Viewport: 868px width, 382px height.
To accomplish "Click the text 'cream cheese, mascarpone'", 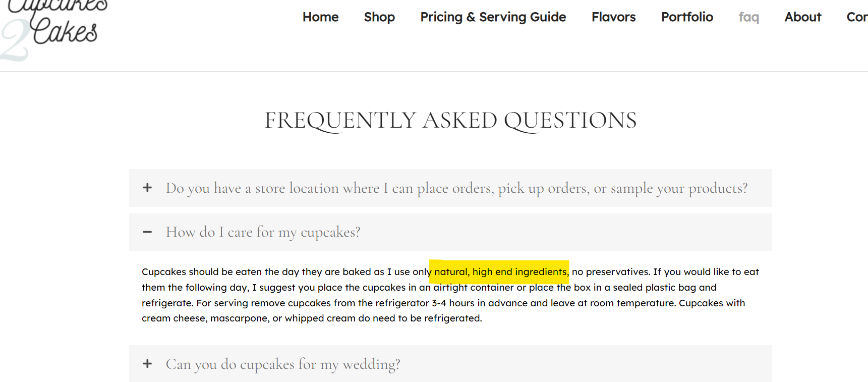I will (x=205, y=318).
